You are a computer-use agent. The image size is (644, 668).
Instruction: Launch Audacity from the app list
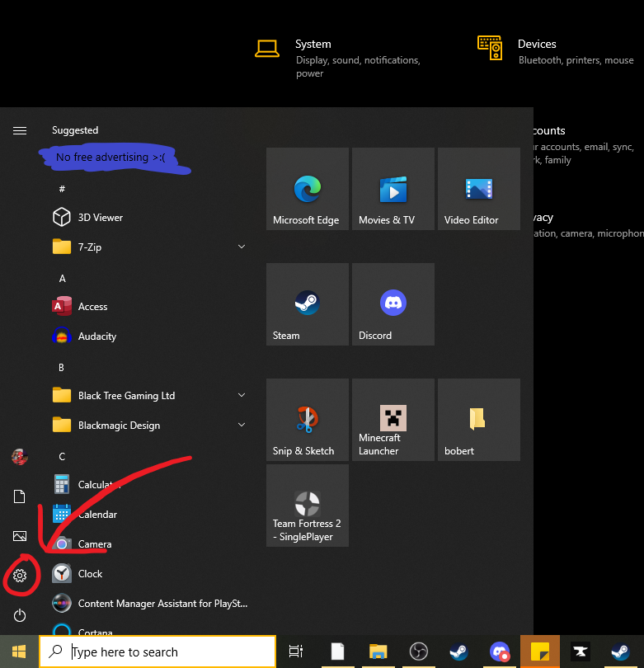click(x=149, y=336)
